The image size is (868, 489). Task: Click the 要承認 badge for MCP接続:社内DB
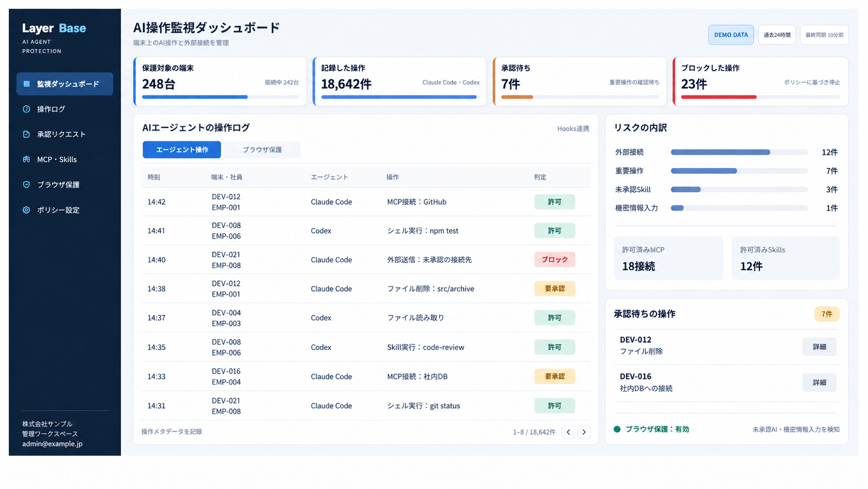click(x=554, y=376)
